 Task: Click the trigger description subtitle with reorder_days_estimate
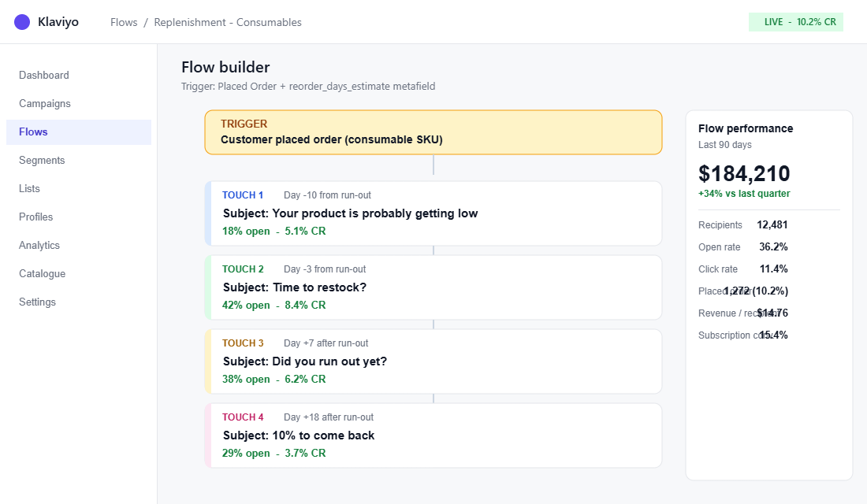tap(308, 86)
